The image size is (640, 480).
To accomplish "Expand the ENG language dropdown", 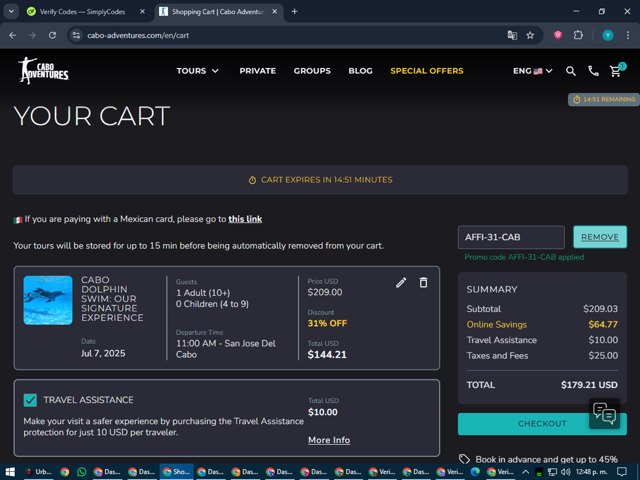I will pyautogui.click(x=533, y=71).
